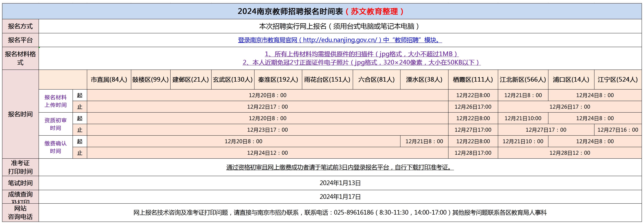Screen dimensions: 644x224
Task: Select 江北新区 payment start 12月21日10:00
Action: (523, 141)
